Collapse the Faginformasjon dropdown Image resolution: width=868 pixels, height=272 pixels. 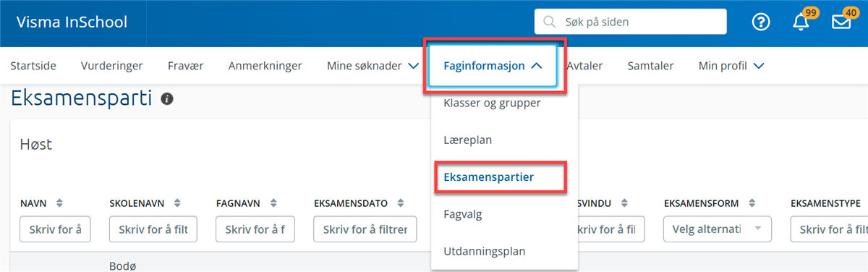point(493,66)
